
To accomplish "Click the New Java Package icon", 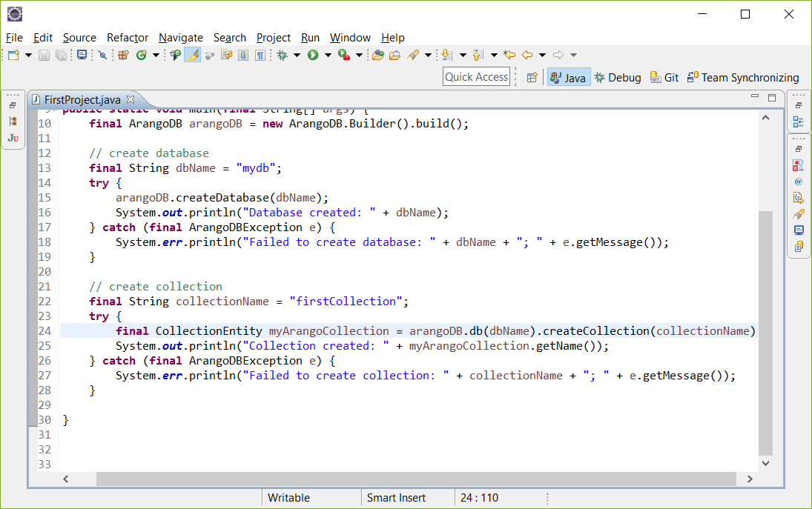I will [x=123, y=55].
